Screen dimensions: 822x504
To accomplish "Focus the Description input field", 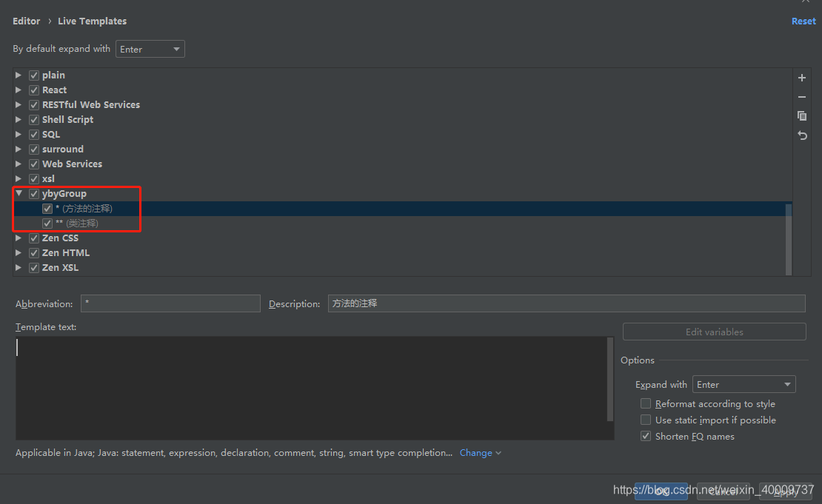I will click(567, 303).
